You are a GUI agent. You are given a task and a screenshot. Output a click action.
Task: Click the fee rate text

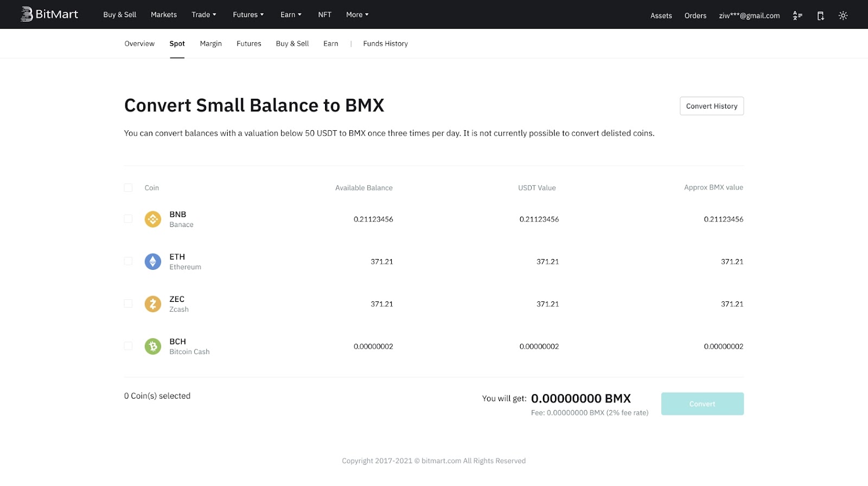(x=590, y=413)
